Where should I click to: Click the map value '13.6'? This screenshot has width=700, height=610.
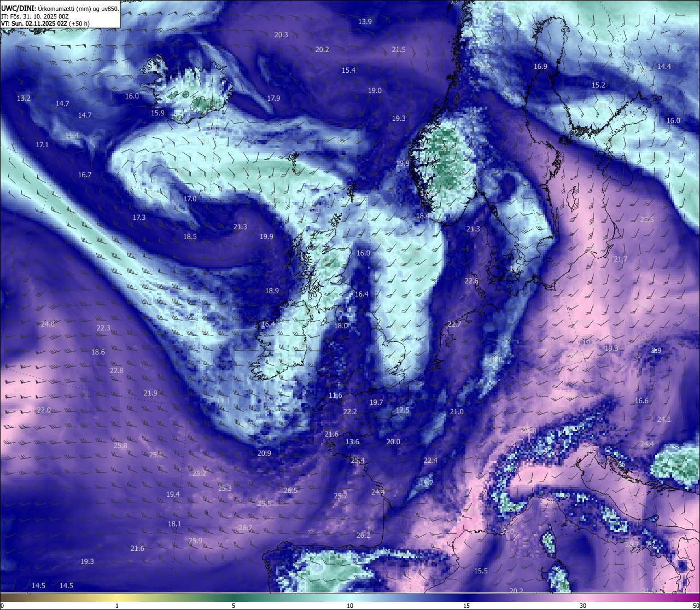click(353, 441)
